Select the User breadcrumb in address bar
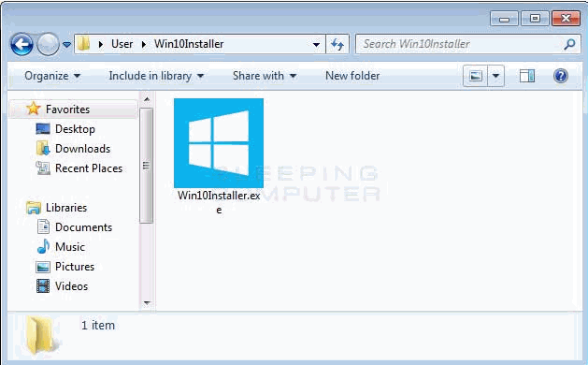The height and width of the screenshot is (365, 588). (122, 44)
